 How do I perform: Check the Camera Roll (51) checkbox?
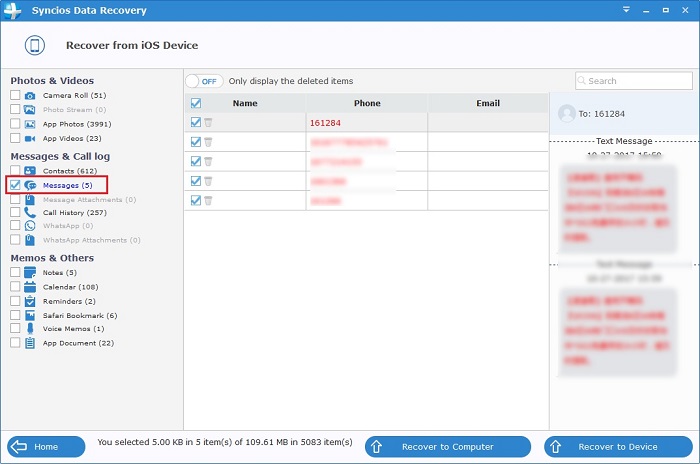[x=15, y=95]
